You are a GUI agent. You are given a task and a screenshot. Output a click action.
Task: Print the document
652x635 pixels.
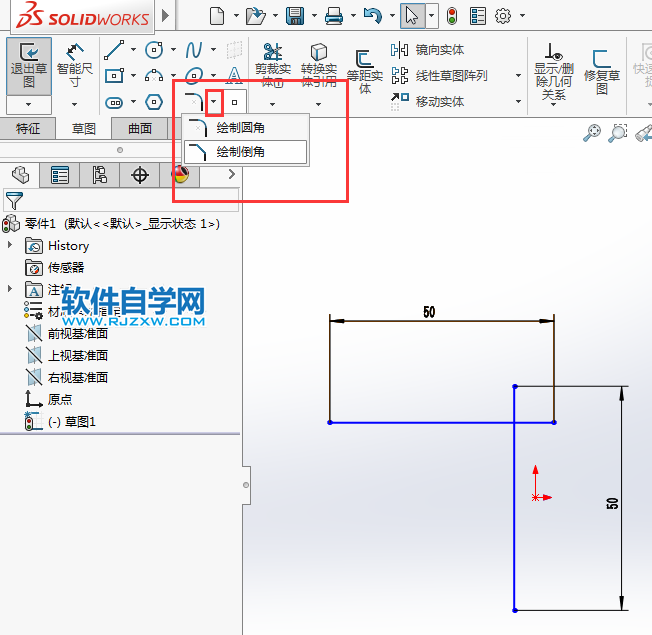[334, 16]
